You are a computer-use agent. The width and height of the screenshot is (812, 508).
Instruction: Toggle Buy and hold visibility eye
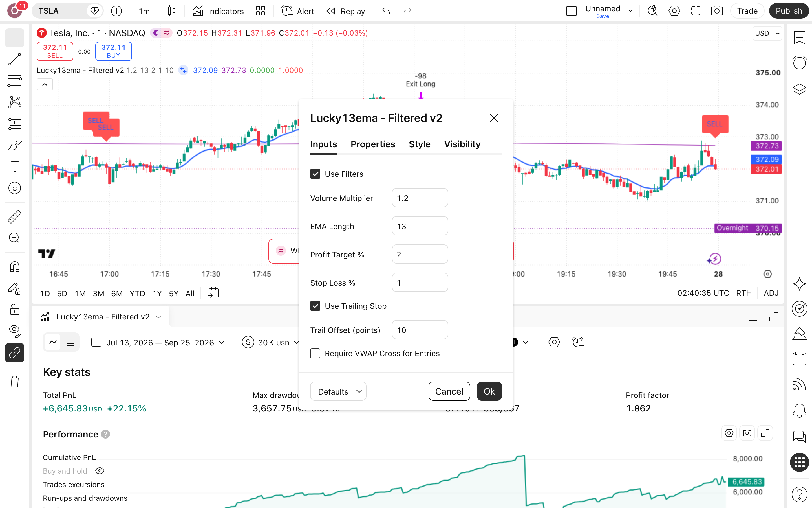pos(100,471)
